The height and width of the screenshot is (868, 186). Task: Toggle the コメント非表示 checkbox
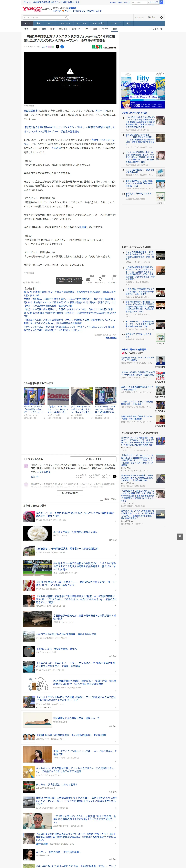(102, 499)
